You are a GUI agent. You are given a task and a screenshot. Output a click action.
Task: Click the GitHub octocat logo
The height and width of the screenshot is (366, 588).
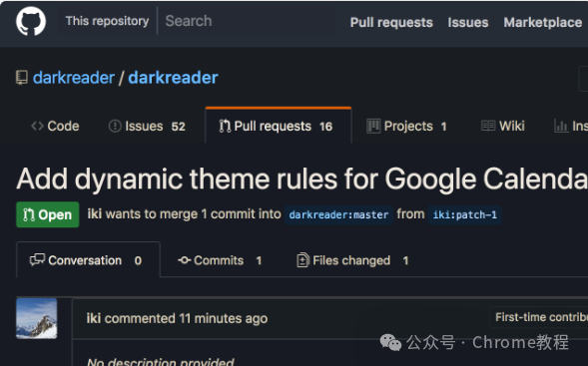31,21
